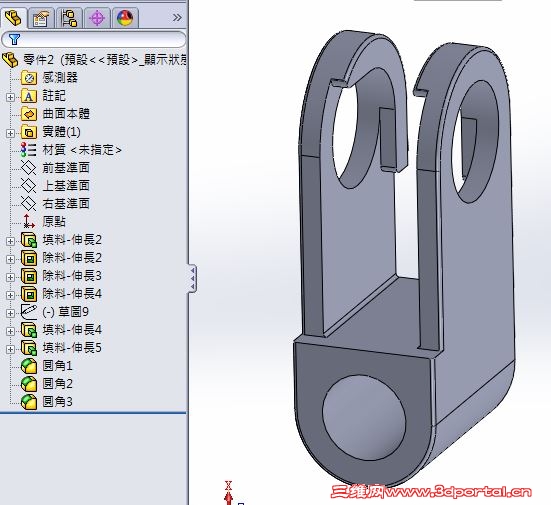Focus the feature tree filter field
551x505 pixels.
click(x=93, y=39)
